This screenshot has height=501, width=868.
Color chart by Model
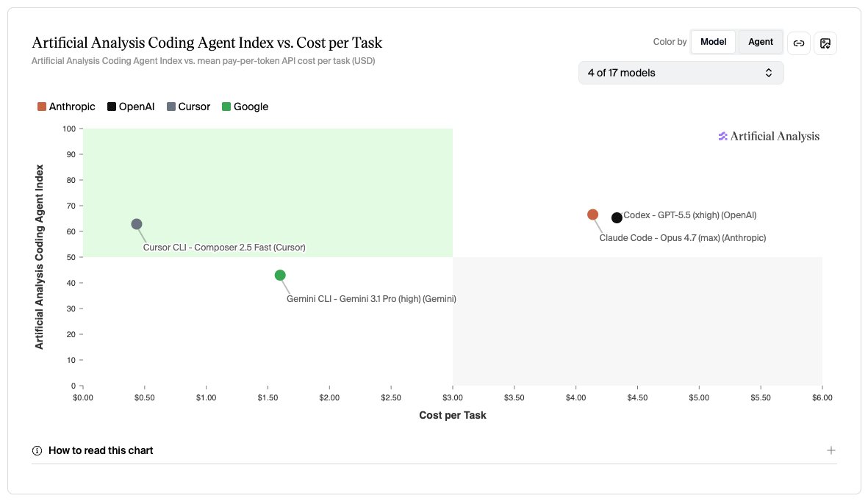pos(713,42)
